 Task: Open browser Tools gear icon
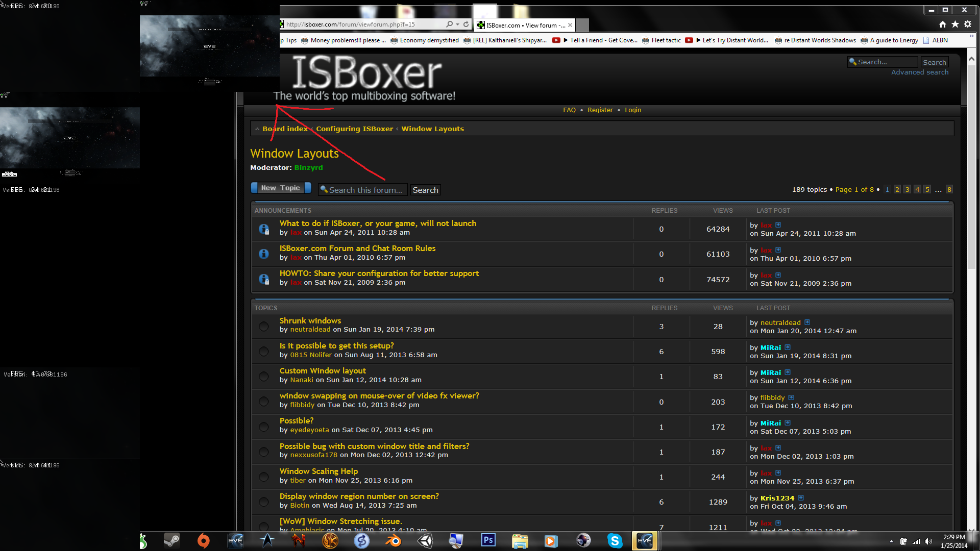[x=968, y=24]
